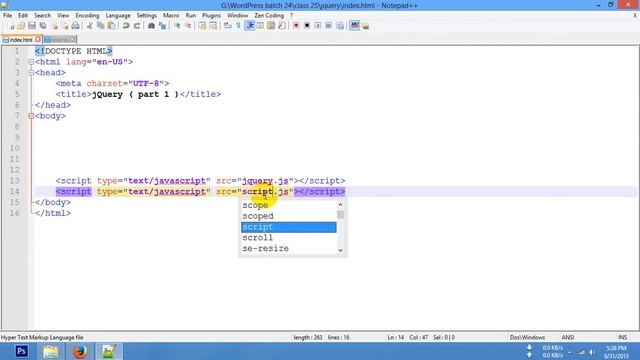Create a new file via toolbar
This screenshot has height=360, width=640.
(11, 26)
